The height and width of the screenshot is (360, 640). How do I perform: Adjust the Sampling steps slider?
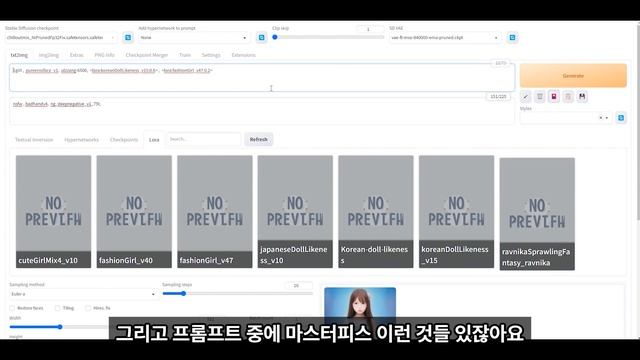(x=238, y=293)
